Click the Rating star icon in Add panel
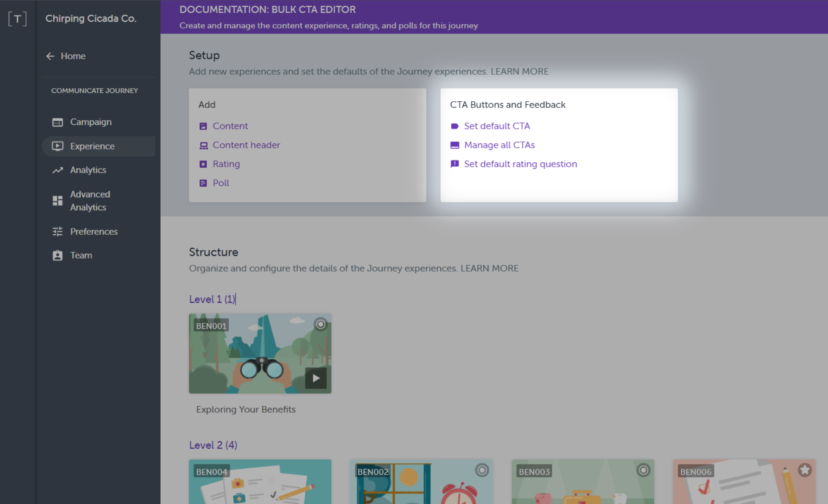The image size is (828, 504). point(203,164)
